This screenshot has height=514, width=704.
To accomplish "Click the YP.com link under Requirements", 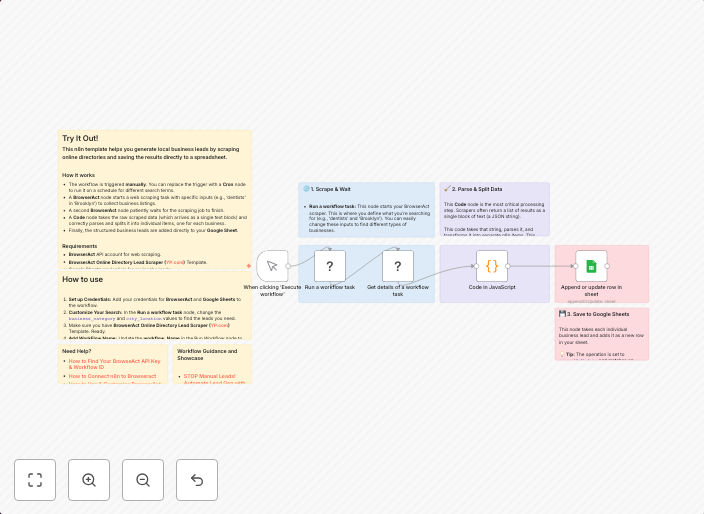I will click(174, 262).
